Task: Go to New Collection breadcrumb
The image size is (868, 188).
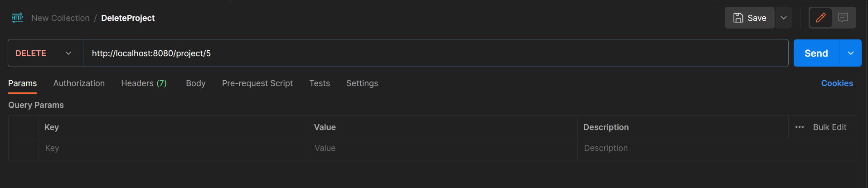Action: point(60,18)
